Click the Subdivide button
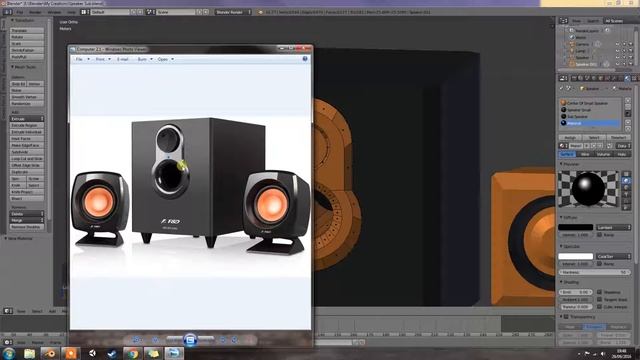 tap(27, 152)
